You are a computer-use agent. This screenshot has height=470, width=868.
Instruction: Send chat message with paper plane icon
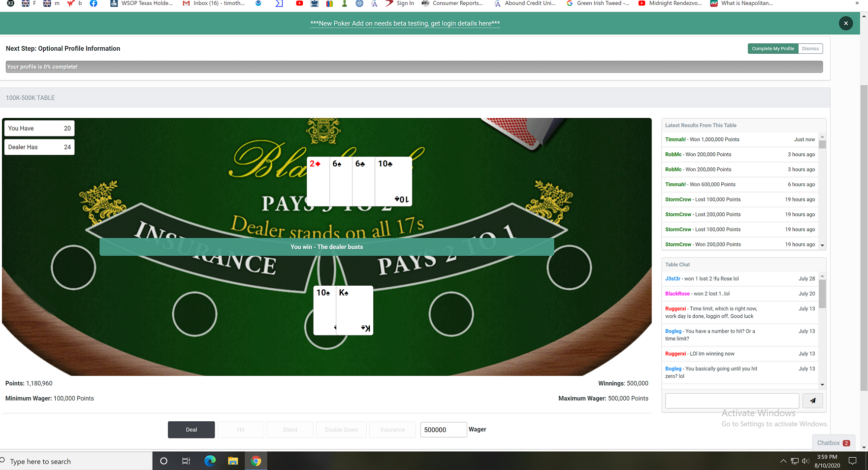[x=812, y=401]
